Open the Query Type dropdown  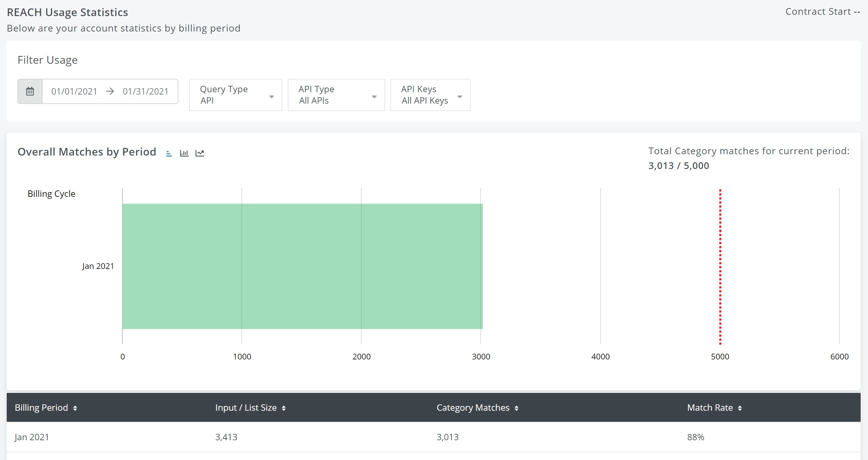point(235,95)
